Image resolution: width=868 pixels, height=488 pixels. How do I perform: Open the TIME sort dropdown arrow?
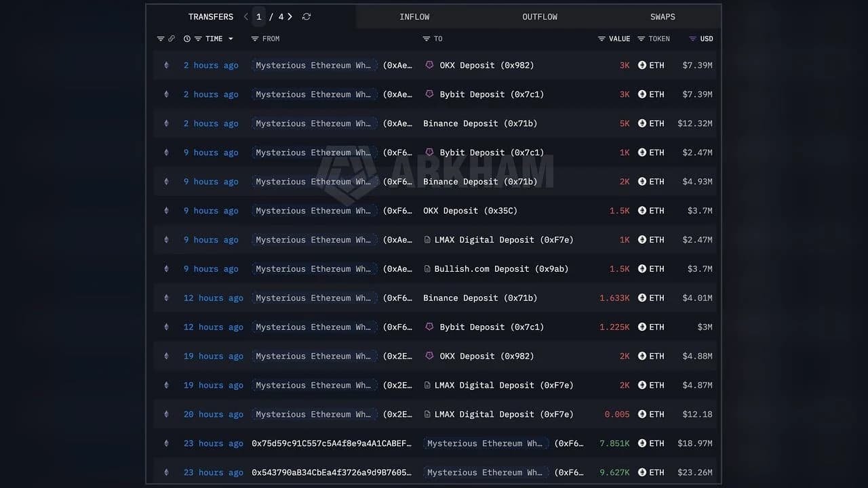tap(231, 39)
